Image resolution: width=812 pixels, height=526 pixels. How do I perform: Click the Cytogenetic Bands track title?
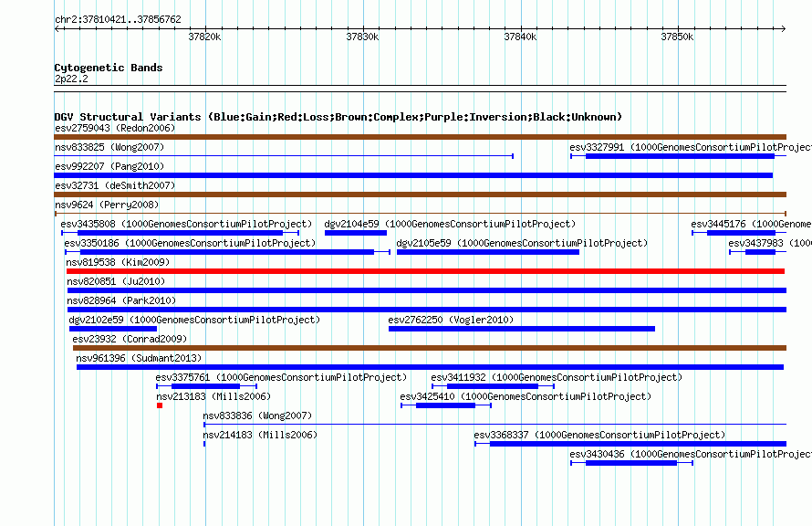tap(109, 68)
